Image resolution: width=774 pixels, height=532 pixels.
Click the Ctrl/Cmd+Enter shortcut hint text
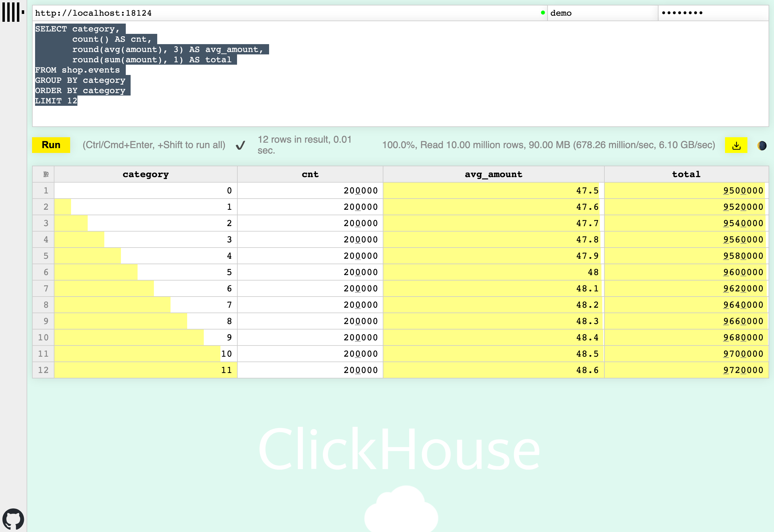(154, 145)
